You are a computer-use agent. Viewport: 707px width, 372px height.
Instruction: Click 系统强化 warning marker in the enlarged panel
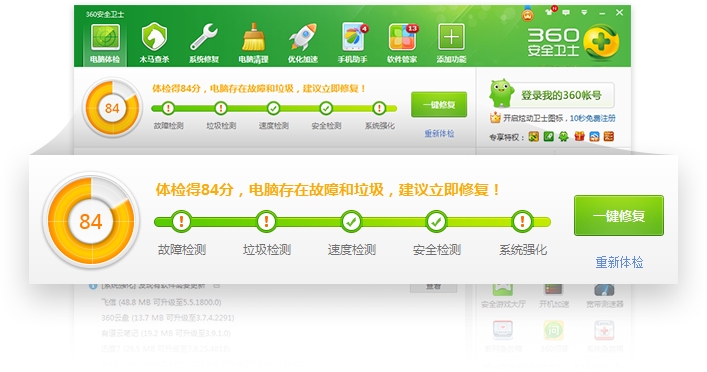pos(522,221)
